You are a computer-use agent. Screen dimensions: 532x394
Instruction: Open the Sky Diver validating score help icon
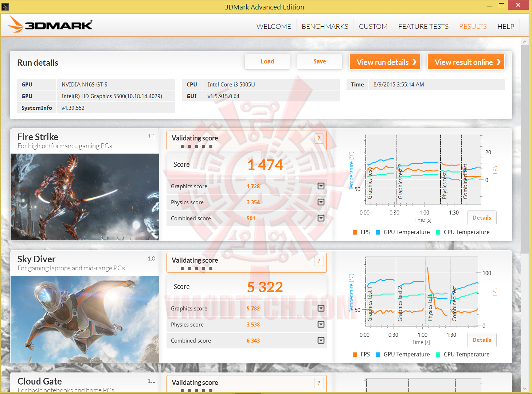coord(319,261)
